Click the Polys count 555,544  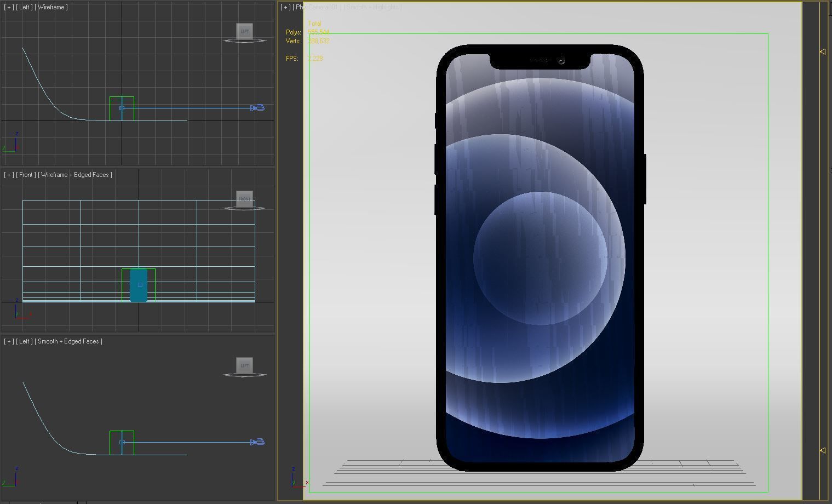(318, 32)
